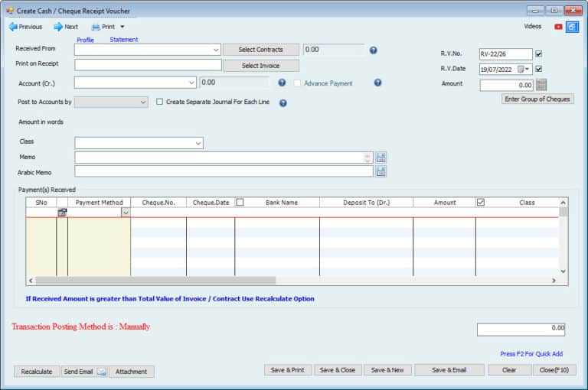
Task: Go to Next voucher
Action: tap(66, 27)
